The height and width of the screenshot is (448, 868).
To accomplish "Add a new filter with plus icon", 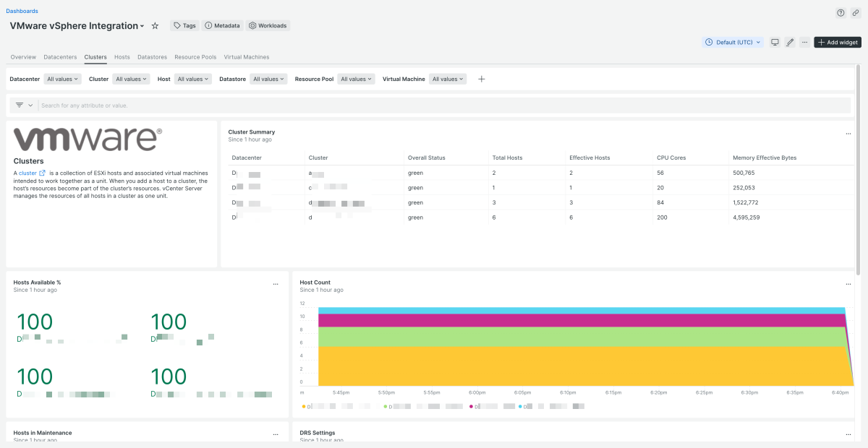I will (482, 79).
